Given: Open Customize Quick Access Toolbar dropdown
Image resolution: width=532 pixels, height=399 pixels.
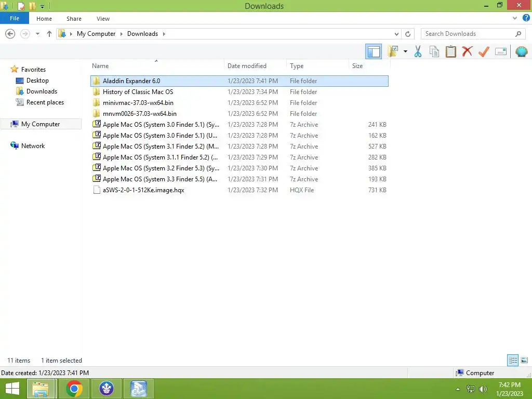Looking at the screenshot, I should coord(42,6).
